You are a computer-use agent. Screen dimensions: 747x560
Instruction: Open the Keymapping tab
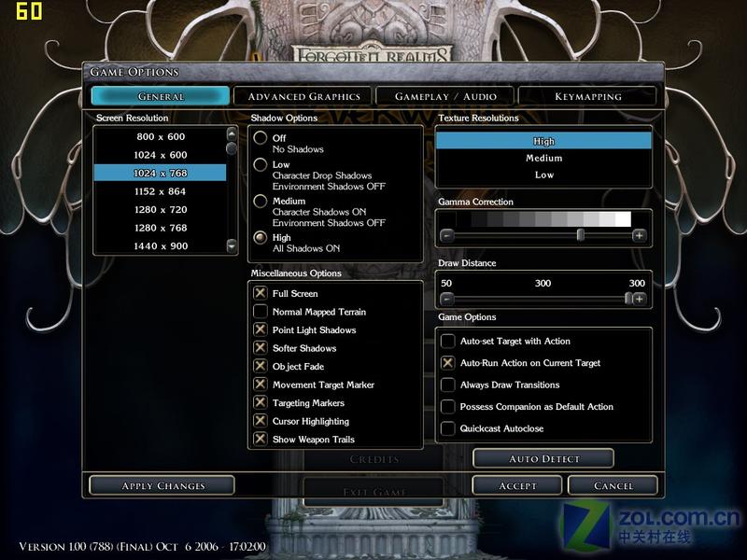(x=587, y=96)
